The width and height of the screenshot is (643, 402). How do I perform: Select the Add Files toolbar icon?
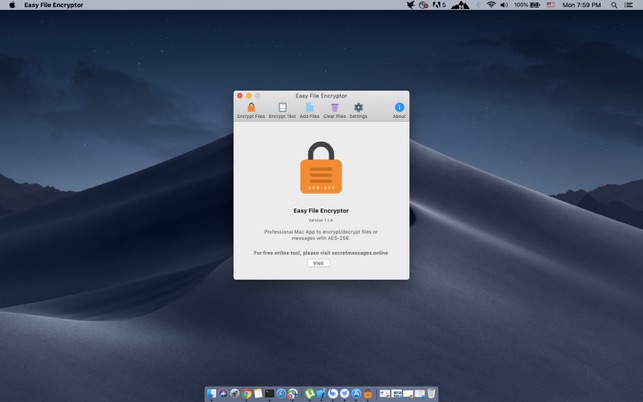coord(310,110)
